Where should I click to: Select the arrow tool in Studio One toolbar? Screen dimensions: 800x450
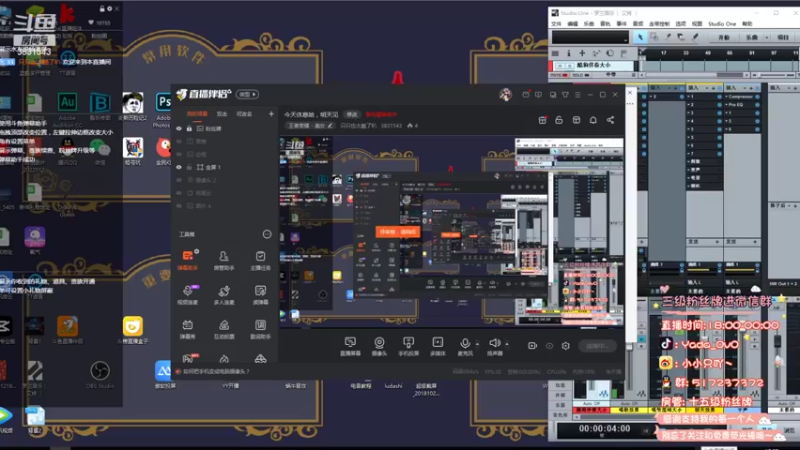point(640,37)
